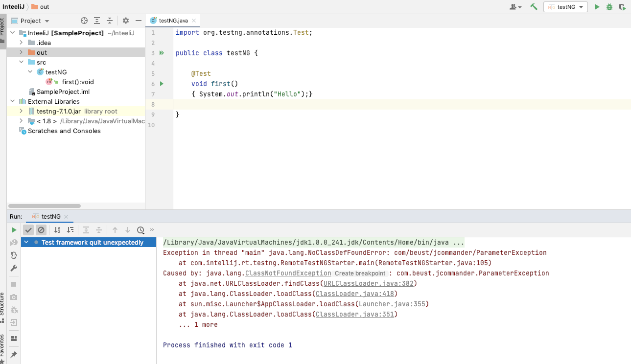Collapse all in the Project panel
Screen dimensions: 631x364
click(110, 21)
